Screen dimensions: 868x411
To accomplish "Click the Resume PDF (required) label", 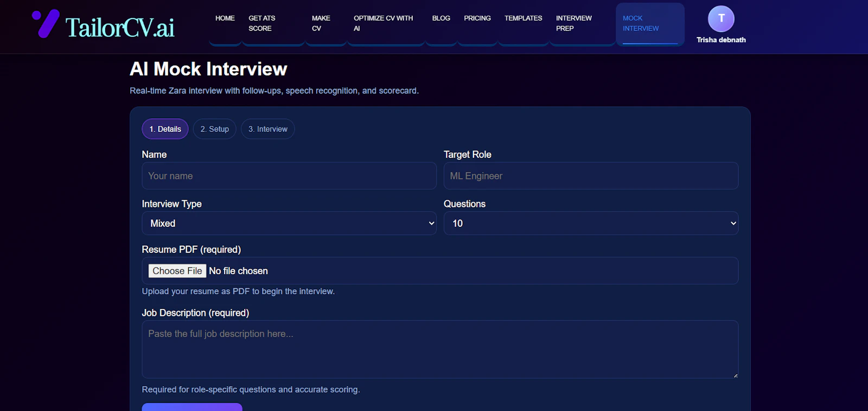I will pos(192,250).
